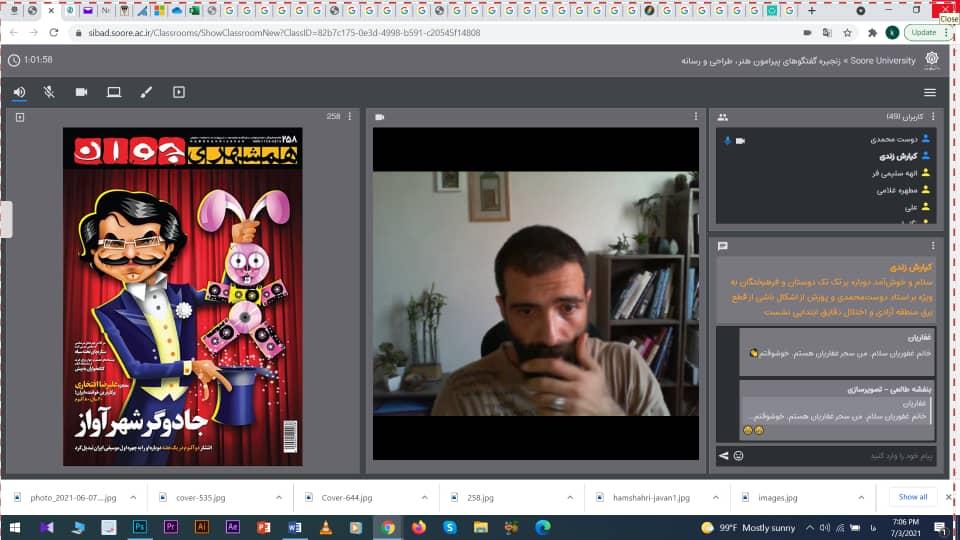Open After Effects from the taskbar

click(x=233, y=527)
